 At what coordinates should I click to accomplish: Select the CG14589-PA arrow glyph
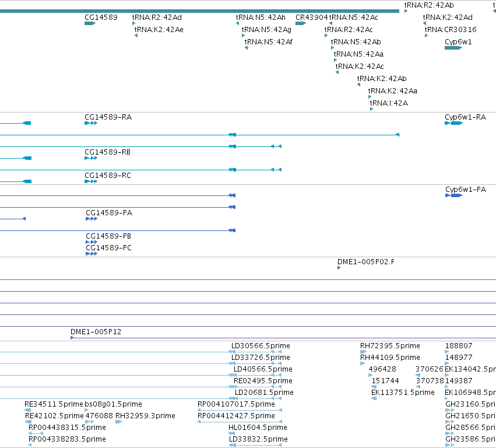92,219
